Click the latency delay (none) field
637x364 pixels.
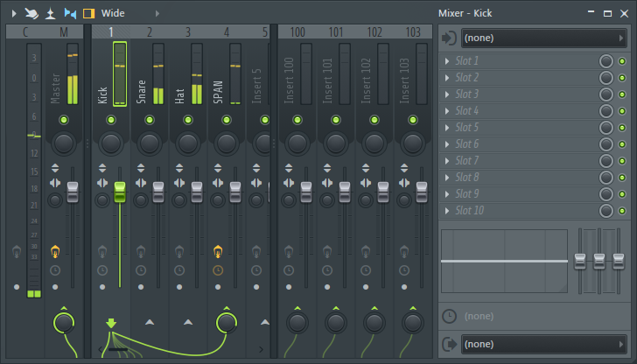click(535, 316)
